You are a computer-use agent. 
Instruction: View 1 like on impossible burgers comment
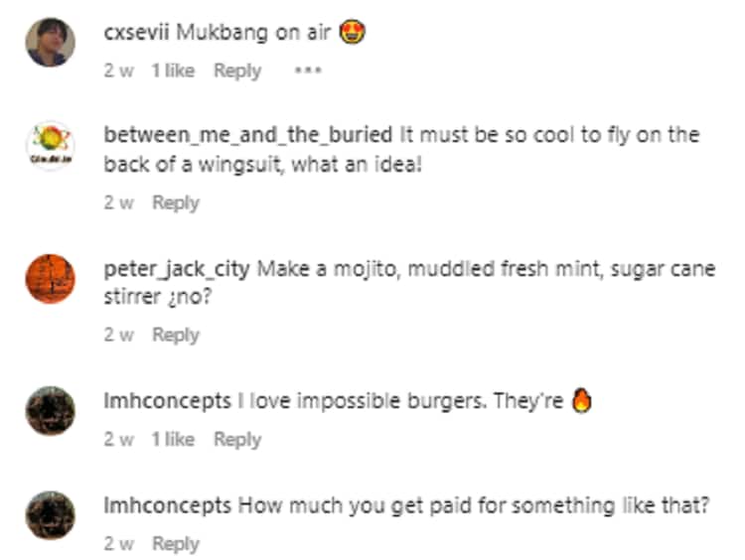pyautogui.click(x=173, y=440)
